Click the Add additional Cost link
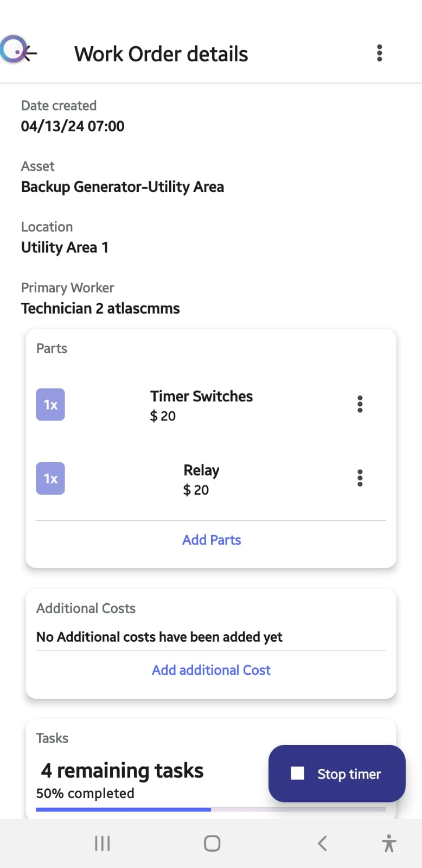Image resolution: width=422 pixels, height=868 pixels. coord(211,670)
